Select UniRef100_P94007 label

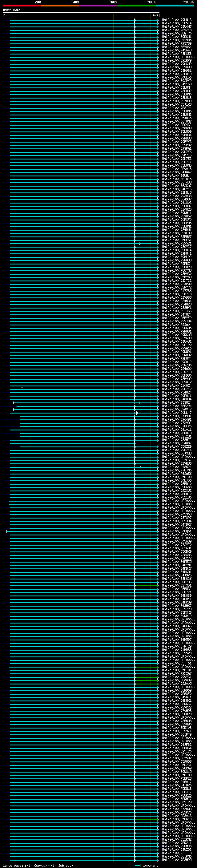pos(177,443)
